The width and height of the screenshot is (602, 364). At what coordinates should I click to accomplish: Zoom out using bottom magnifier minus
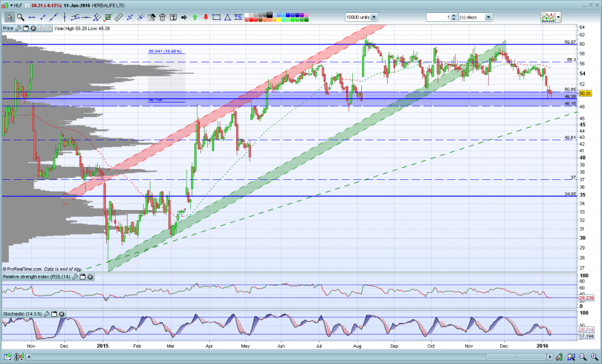point(583,357)
